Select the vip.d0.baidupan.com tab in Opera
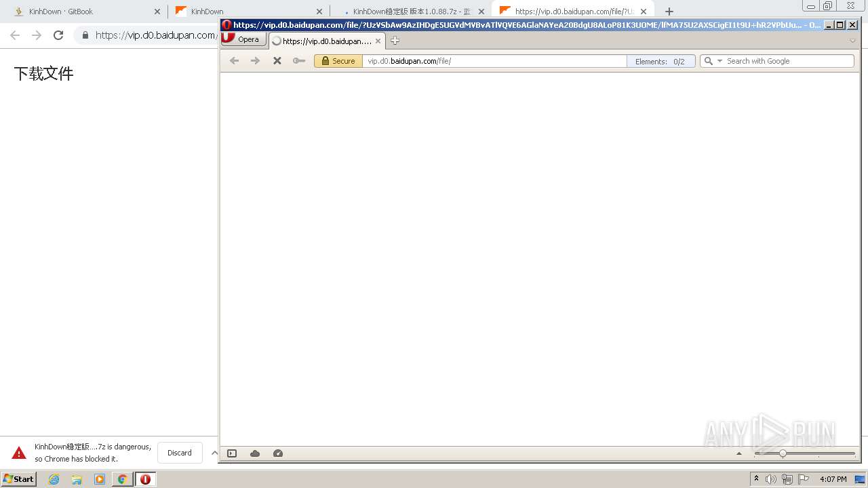This screenshot has height=488, width=868. pyautogui.click(x=328, y=41)
